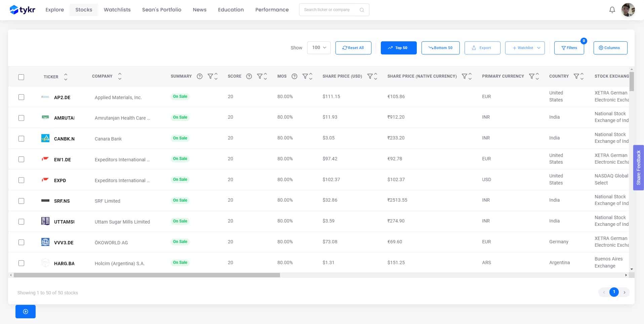
Task: Select the UTTAMSUGAR row checkbox
Action: [x=21, y=221]
